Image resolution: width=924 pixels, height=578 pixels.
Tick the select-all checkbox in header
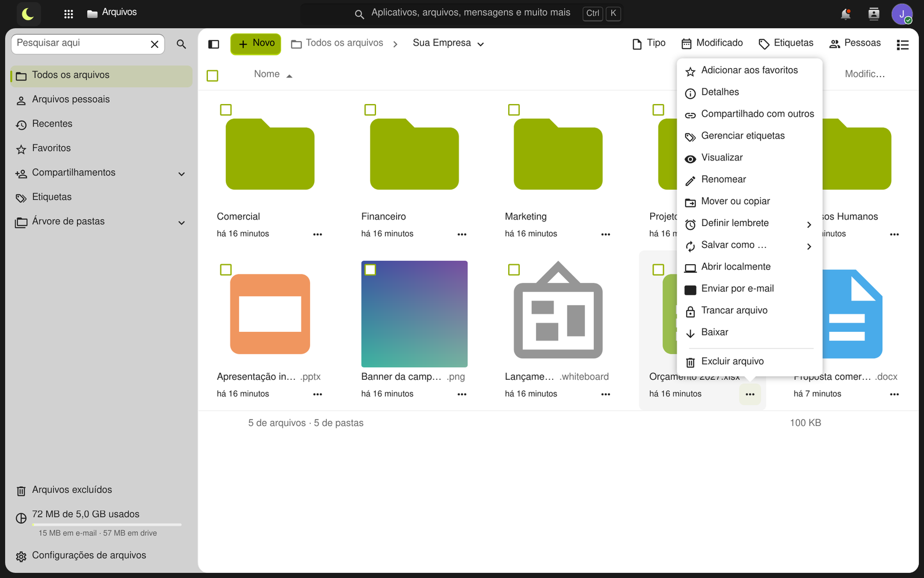(213, 76)
